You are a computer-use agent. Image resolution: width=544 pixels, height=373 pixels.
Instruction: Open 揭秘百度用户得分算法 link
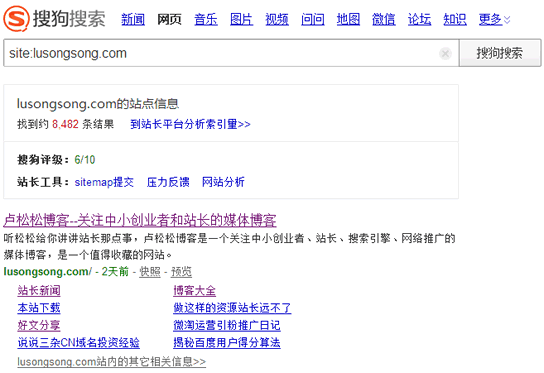coord(227,343)
